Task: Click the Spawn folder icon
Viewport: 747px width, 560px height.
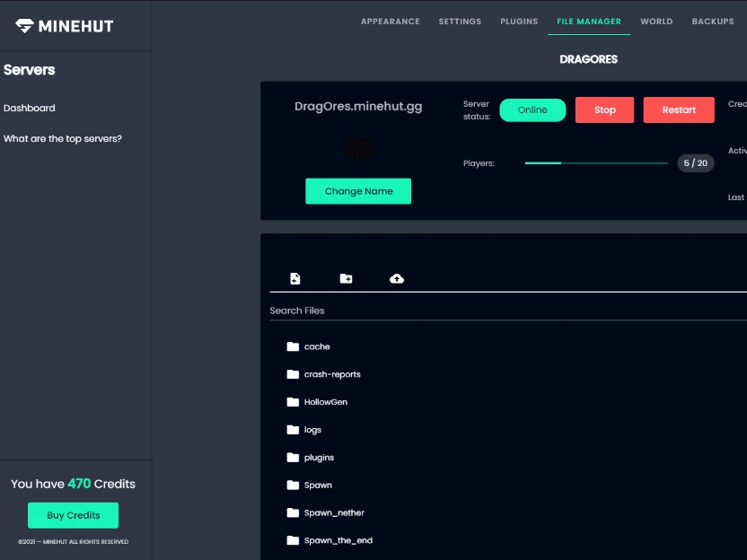Action: [293, 485]
